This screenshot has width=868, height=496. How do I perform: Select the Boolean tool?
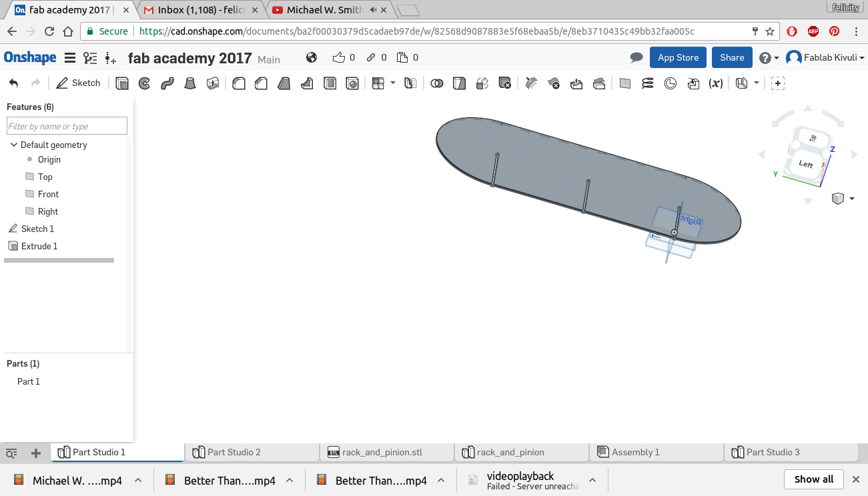click(437, 83)
